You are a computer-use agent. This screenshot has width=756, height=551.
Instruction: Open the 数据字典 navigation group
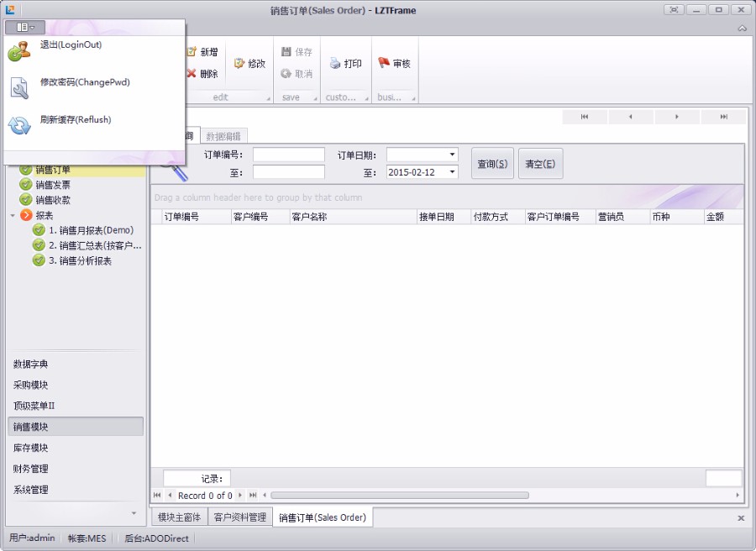click(x=76, y=365)
